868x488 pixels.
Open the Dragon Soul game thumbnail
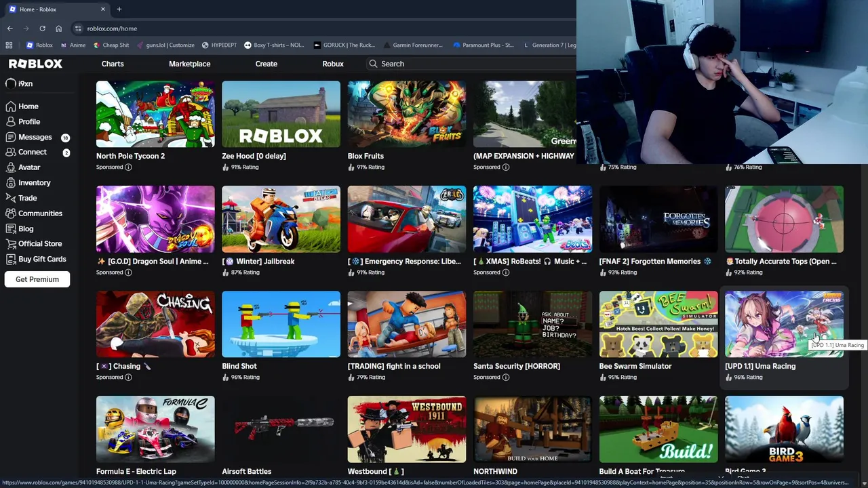(155, 219)
